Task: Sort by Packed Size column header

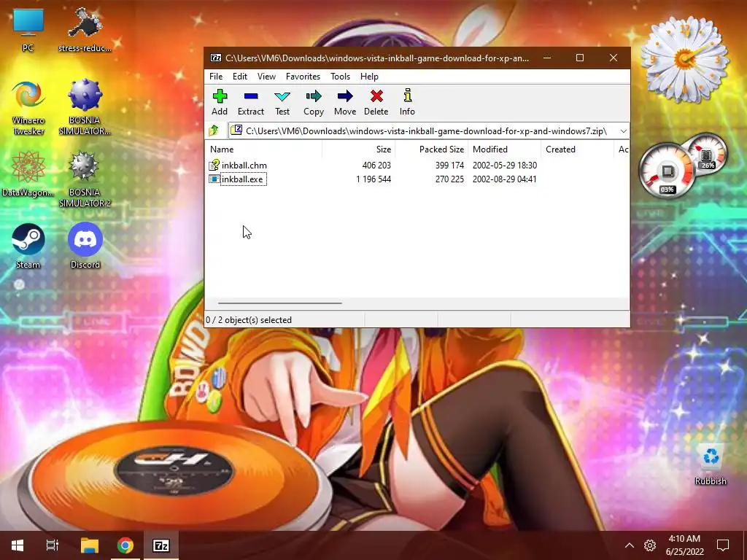Action: point(432,149)
